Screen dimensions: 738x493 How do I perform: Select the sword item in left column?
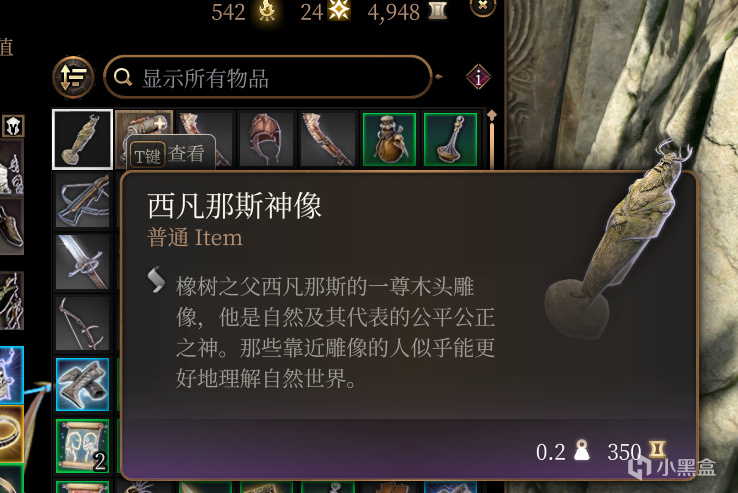point(83,262)
